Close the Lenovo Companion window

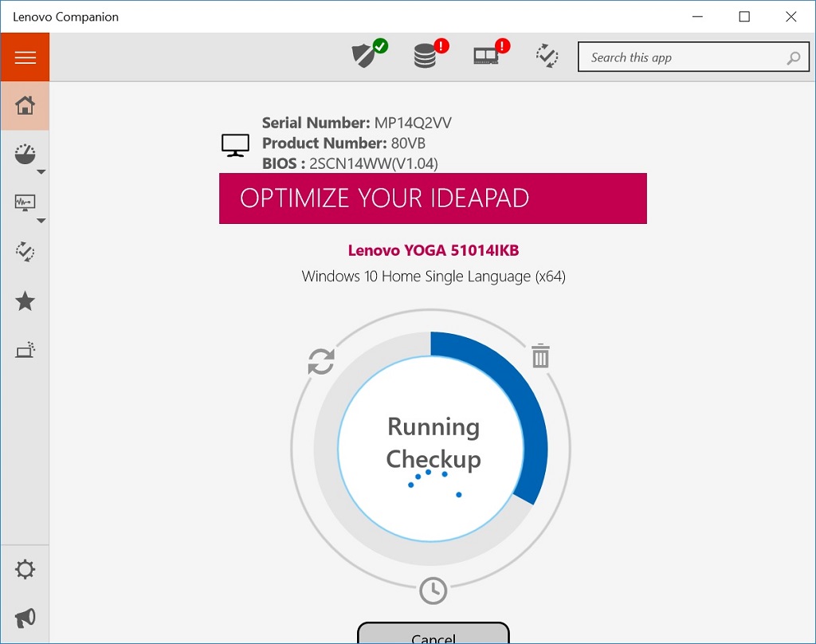pyautogui.click(x=791, y=17)
